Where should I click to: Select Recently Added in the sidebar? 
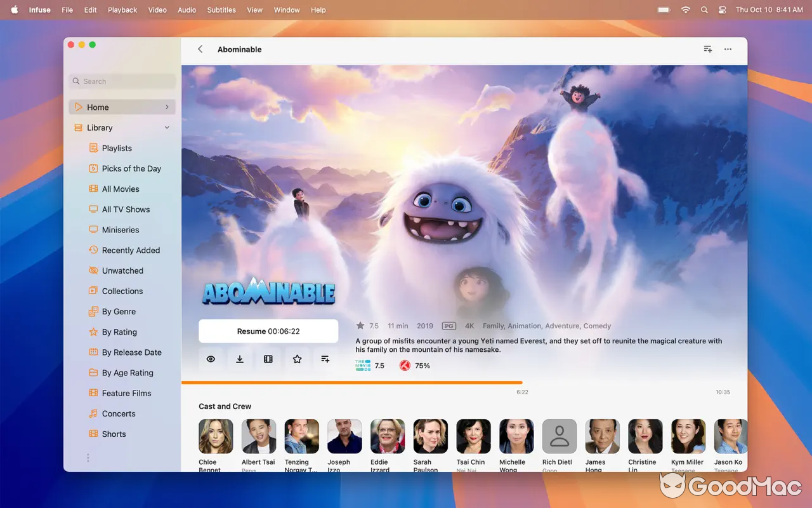131,250
